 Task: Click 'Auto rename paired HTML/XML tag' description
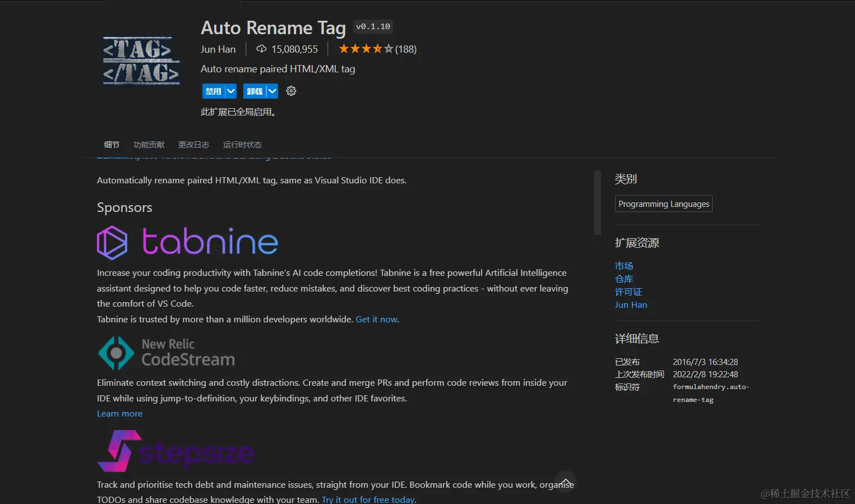pos(278,69)
